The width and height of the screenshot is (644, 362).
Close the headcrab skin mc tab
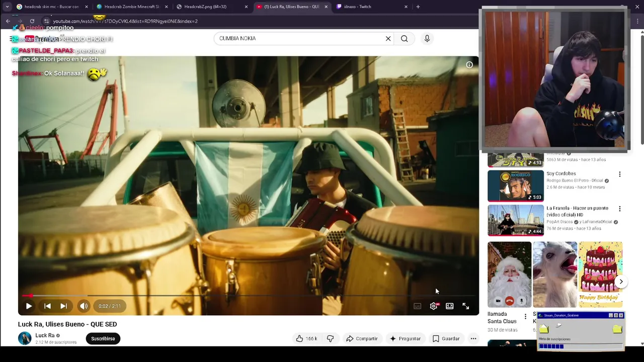[x=87, y=7]
